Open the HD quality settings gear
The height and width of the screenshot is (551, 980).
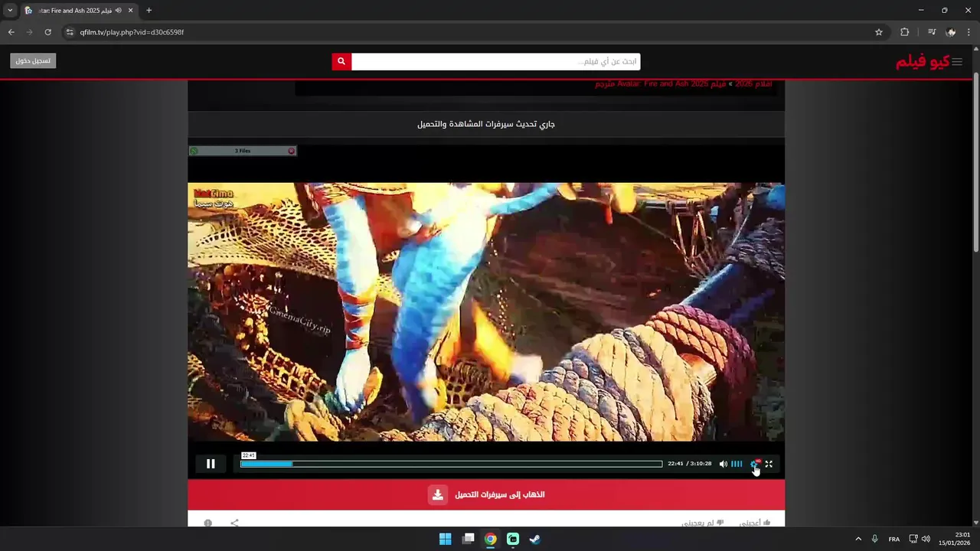point(755,464)
